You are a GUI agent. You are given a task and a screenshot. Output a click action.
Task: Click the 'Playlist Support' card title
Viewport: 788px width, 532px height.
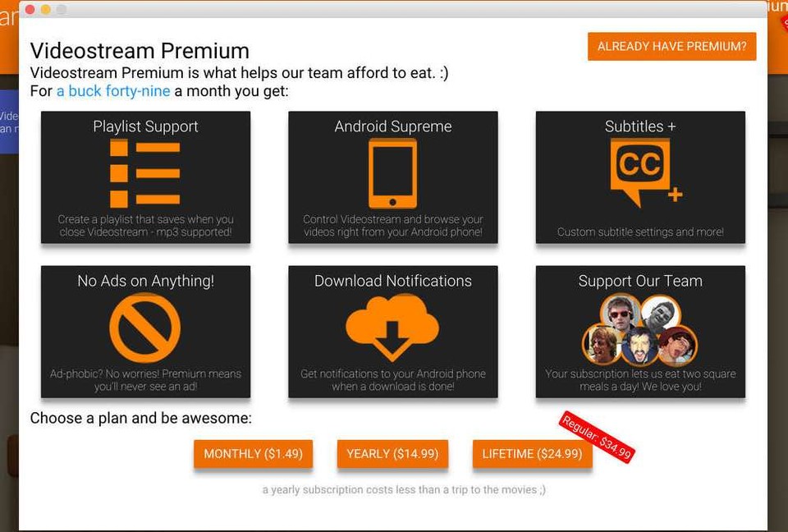coord(146,126)
